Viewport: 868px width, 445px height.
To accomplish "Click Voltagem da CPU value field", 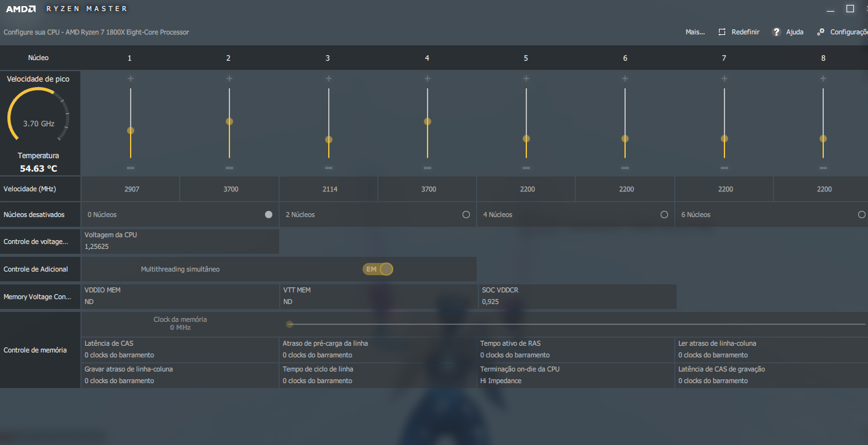I will (x=180, y=241).
